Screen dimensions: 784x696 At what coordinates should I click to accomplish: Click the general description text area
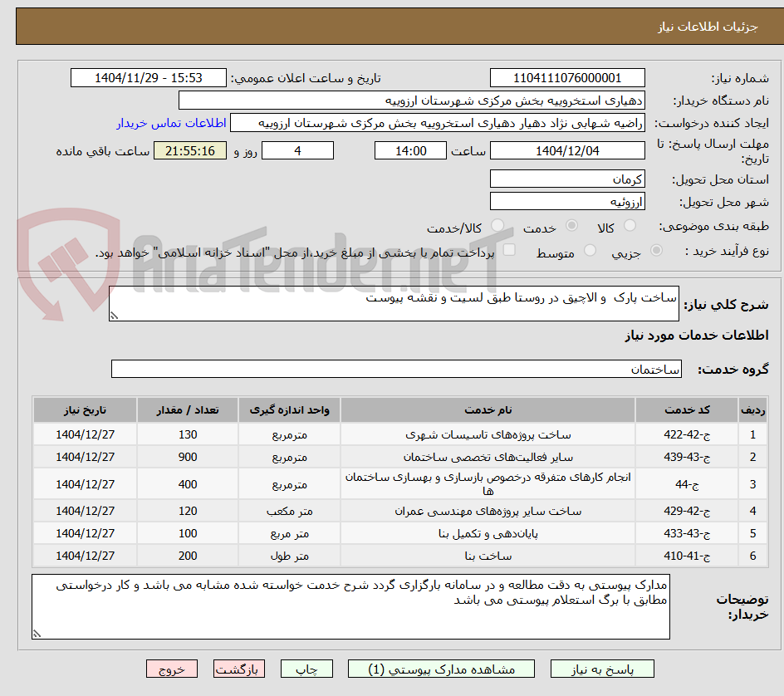[394, 304]
